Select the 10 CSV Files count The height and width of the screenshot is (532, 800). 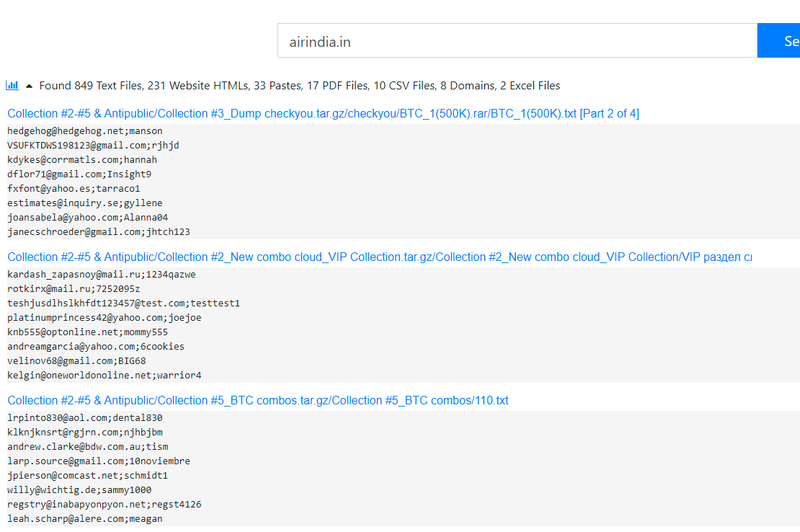[x=404, y=86]
